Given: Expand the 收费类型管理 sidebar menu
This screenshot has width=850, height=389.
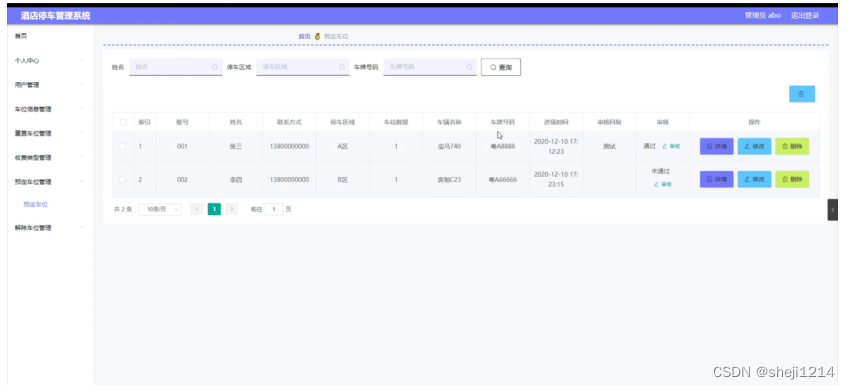Looking at the screenshot, I should pos(50,158).
